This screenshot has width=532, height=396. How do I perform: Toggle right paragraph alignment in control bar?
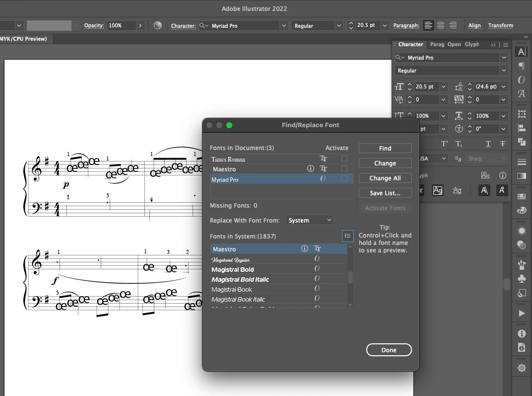[453, 25]
